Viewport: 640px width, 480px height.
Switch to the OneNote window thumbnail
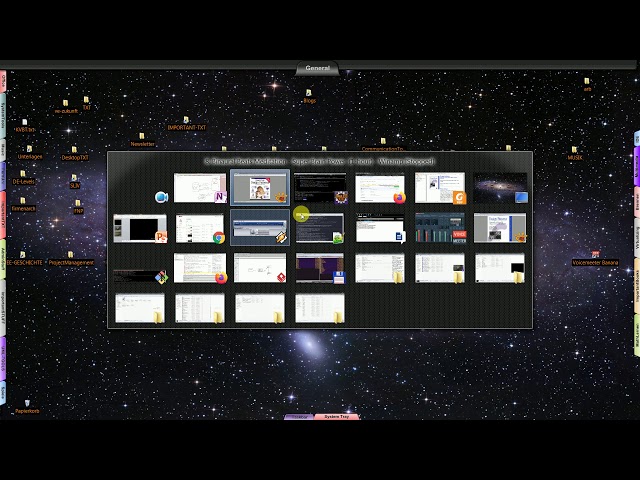(200, 188)
